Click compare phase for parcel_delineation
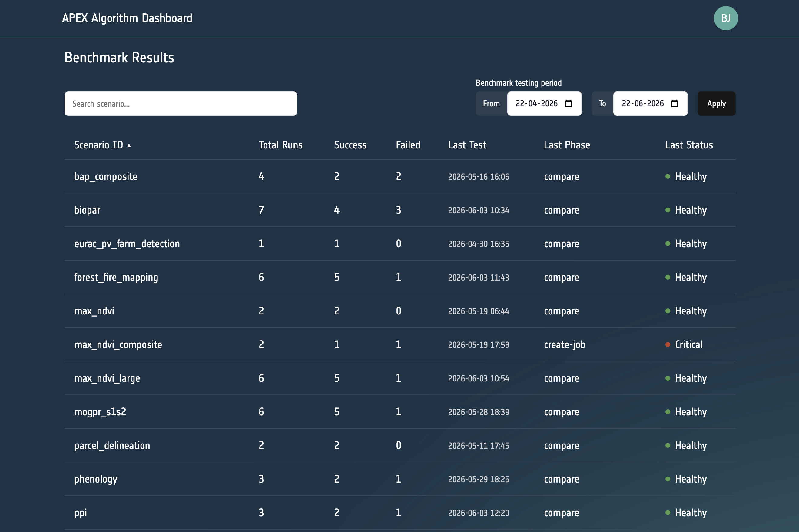799x532 pixels. 561,446
